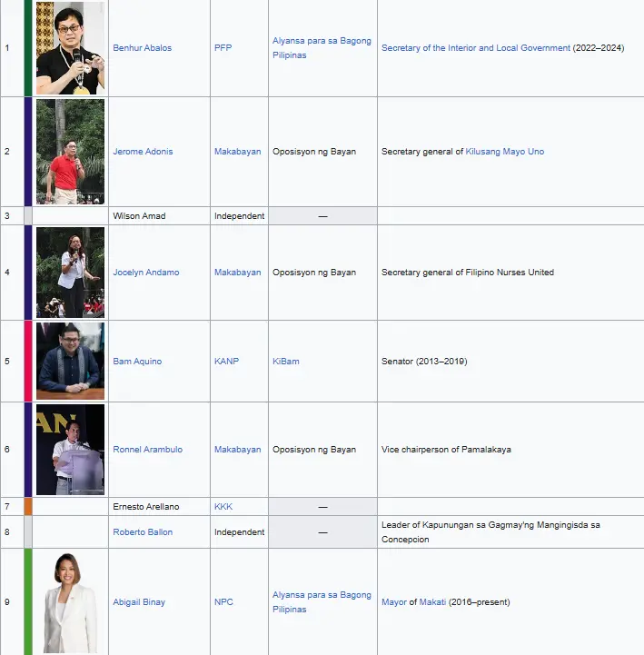
Task: Click Oposisyon ng Bayan in Ronnel Arambulo row
Action: point(314,449)
